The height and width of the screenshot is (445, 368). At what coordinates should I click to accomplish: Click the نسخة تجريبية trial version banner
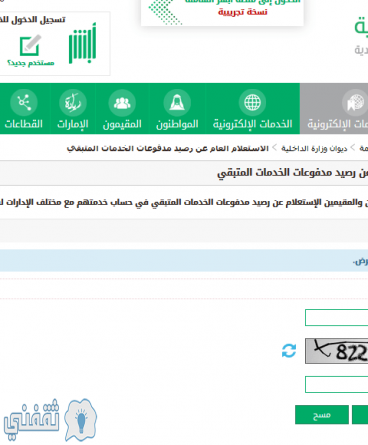pyautogui.click(x=243, y=12)
